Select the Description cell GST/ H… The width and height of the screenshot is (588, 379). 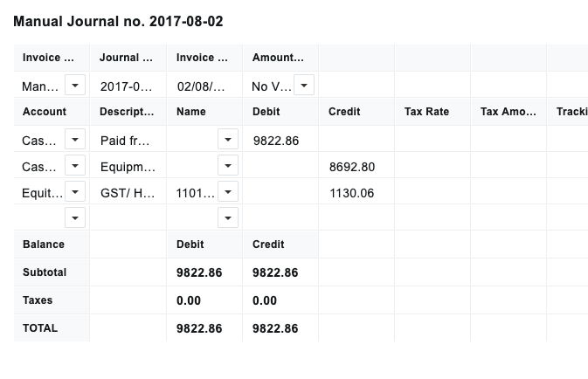[x=128, y=192]
